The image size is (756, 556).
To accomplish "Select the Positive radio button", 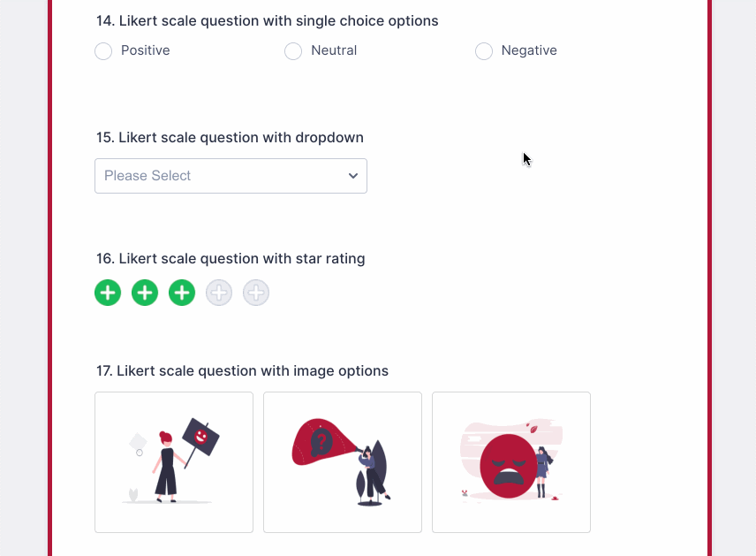I will (103, 51).
